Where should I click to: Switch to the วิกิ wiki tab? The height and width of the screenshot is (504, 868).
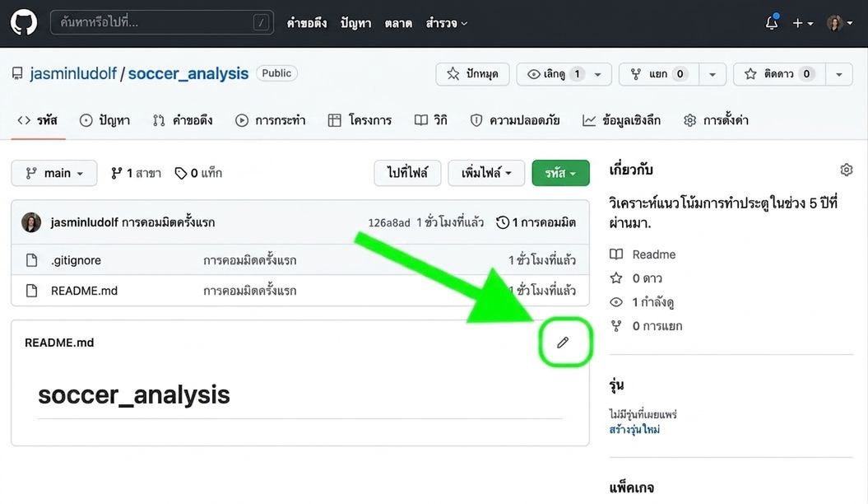(430, 120)
